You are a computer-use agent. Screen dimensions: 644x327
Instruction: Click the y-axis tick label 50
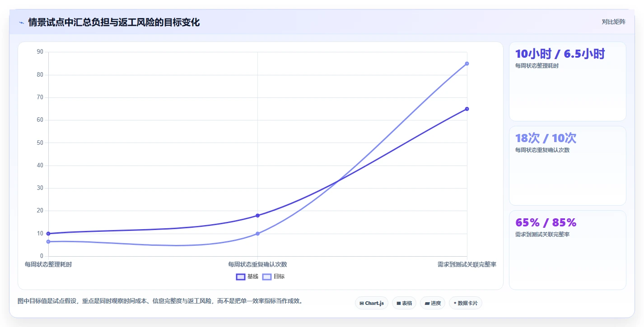click(40, 143)
